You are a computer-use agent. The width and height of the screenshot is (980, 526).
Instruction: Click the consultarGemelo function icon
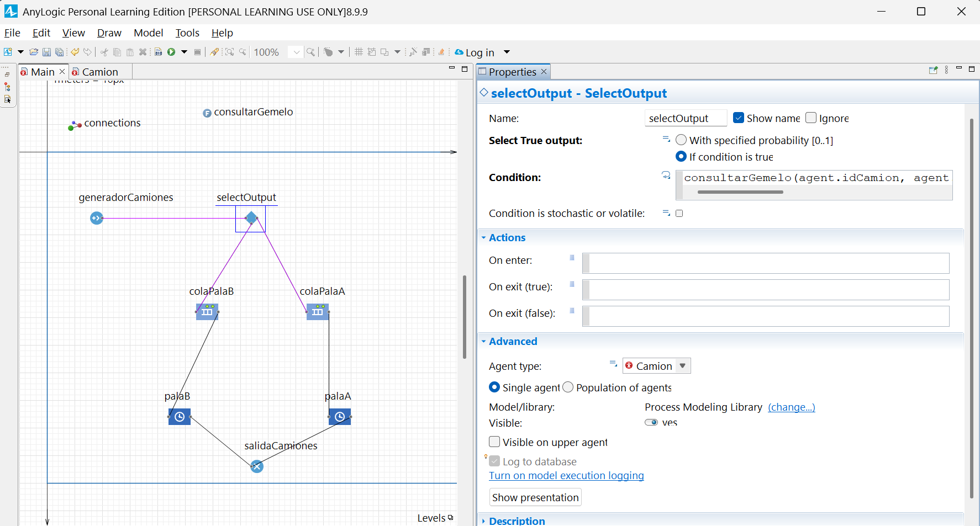[x=207, y=113]
